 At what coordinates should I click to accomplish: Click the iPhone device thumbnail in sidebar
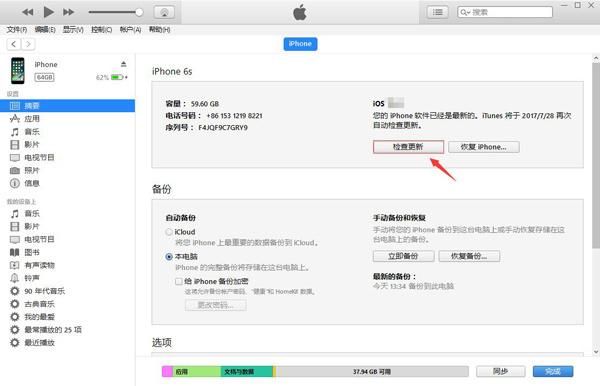[17, 70]
